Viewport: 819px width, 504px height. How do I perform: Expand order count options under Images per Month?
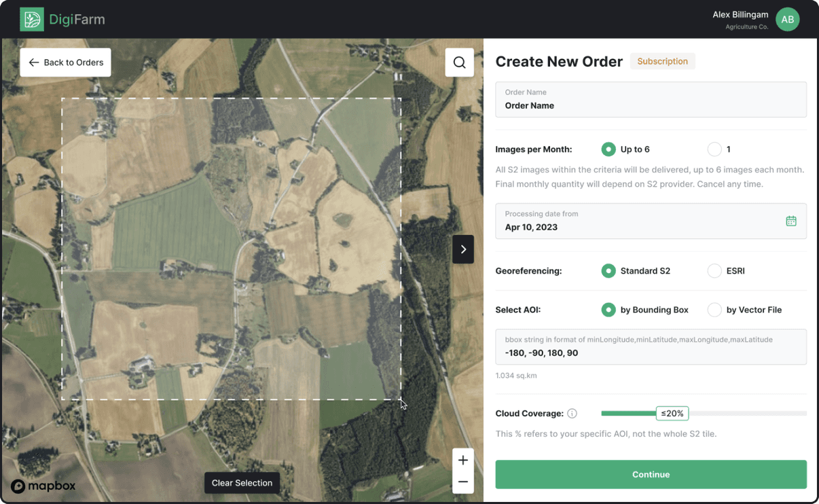coord(608,149)
